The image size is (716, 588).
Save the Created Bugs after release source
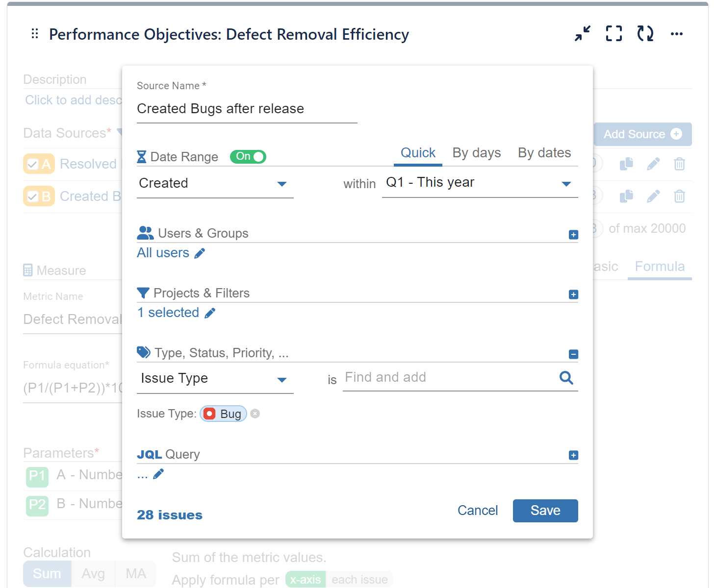point(545,510)
